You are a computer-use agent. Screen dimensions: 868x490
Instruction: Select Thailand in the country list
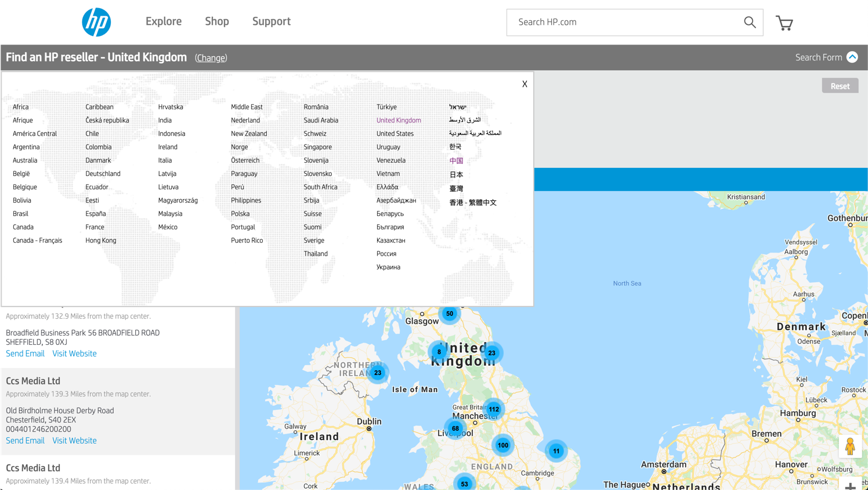click(316, 254)
